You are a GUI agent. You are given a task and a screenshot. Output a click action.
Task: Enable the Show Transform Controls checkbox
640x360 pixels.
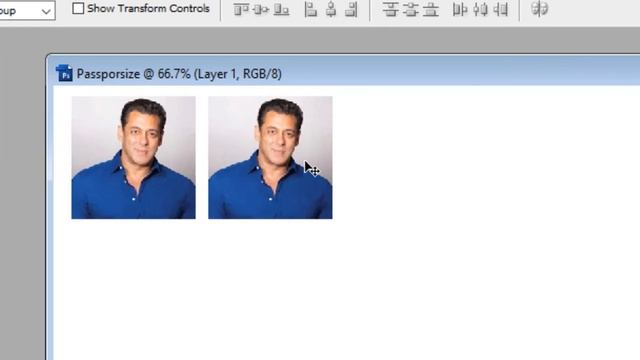click(78, 9)
